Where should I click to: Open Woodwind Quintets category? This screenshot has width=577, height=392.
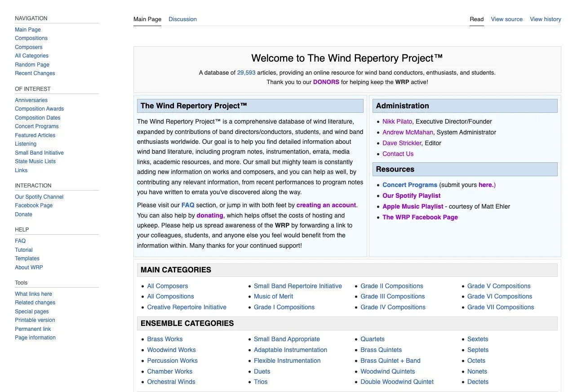pos(387,371)
